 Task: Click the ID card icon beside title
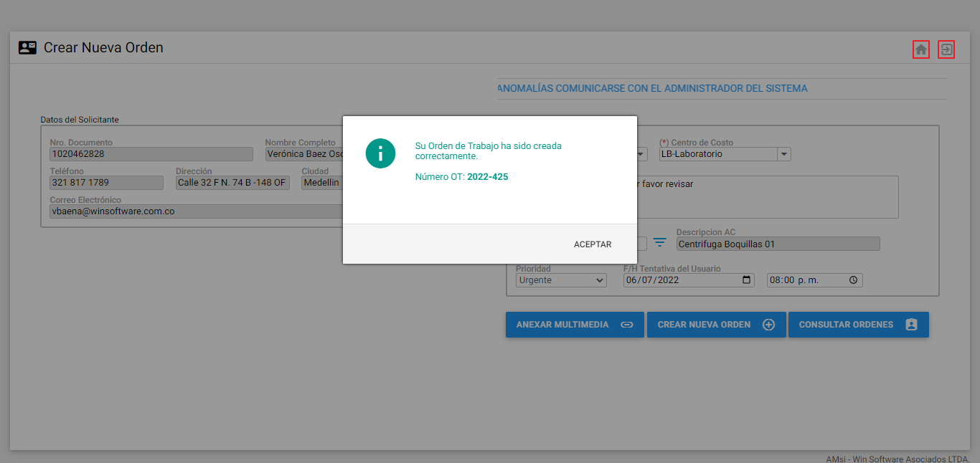27,48
